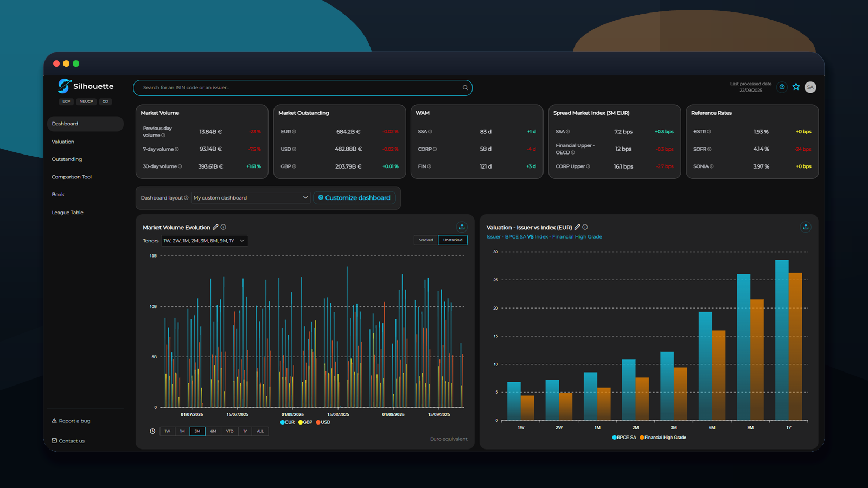Click the search magnifier icon

(465, 88)
